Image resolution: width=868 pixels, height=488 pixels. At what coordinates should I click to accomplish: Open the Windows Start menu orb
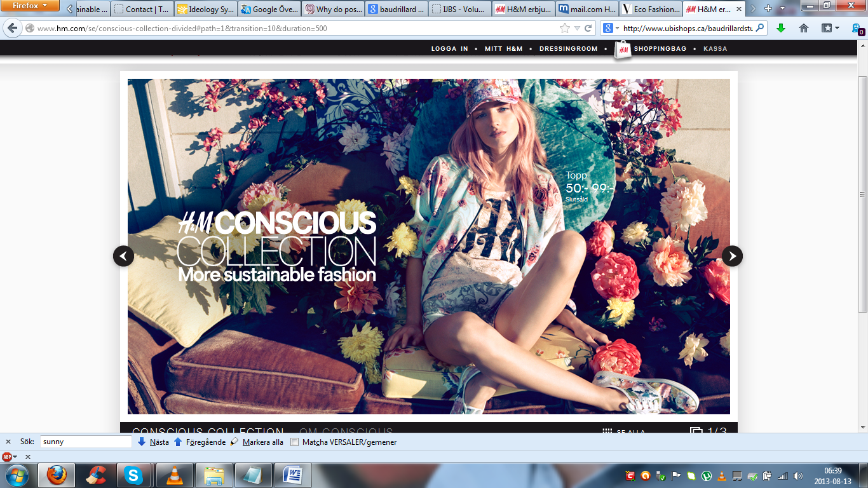(x=17, y=475)
